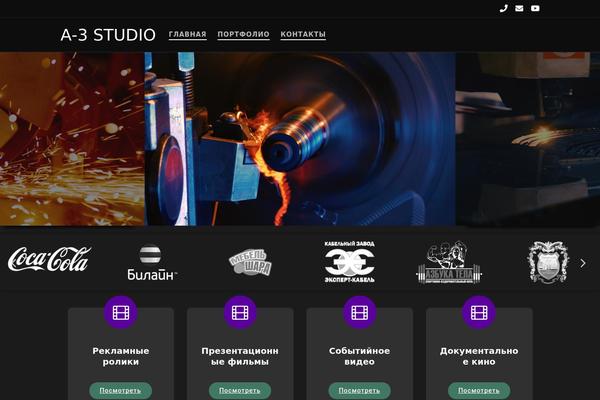Click film icon above Событийное видео
600x400 pixels.
360,313
